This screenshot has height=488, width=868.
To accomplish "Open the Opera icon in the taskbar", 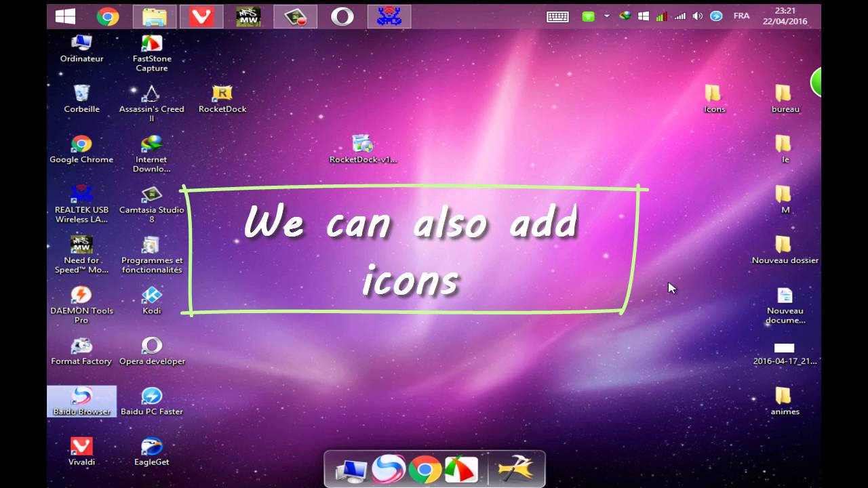I will (342, 16).
